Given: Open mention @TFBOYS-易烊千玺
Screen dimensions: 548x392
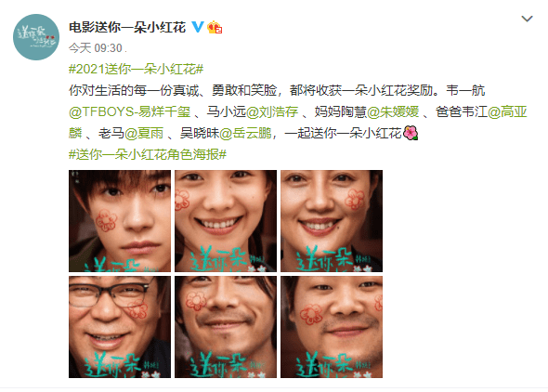Looking at the screenshot, I should click(x=130, y=111).
